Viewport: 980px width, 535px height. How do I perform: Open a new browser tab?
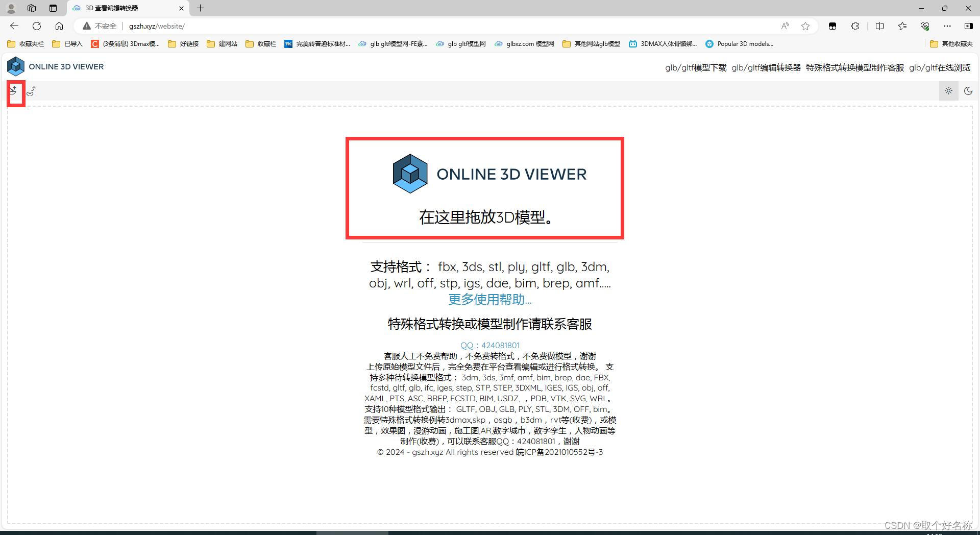(201, 8)
